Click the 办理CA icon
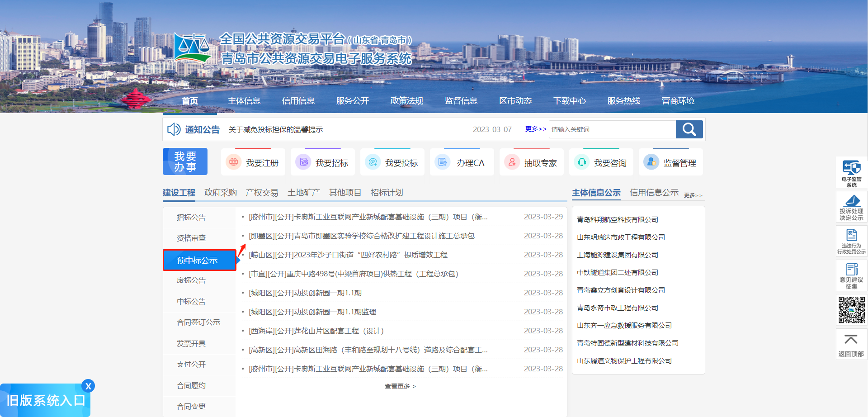This screenshot has height=417, width=868. (x=443, y=162)
